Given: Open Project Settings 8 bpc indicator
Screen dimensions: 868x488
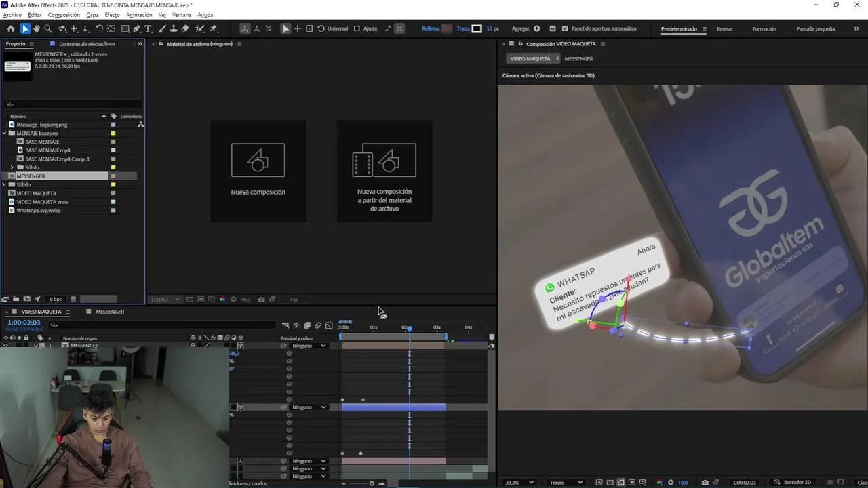Looking at the screenshot, I should coord(56,299).
